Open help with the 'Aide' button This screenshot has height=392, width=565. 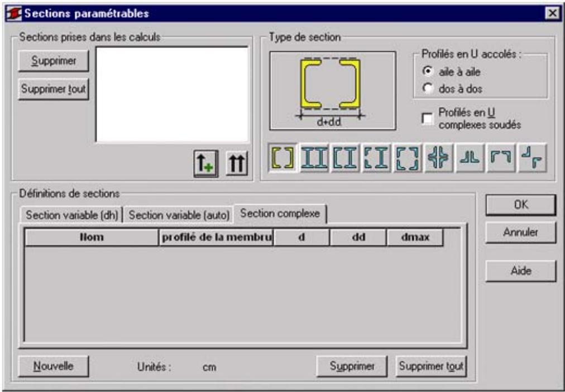(521, 270)
